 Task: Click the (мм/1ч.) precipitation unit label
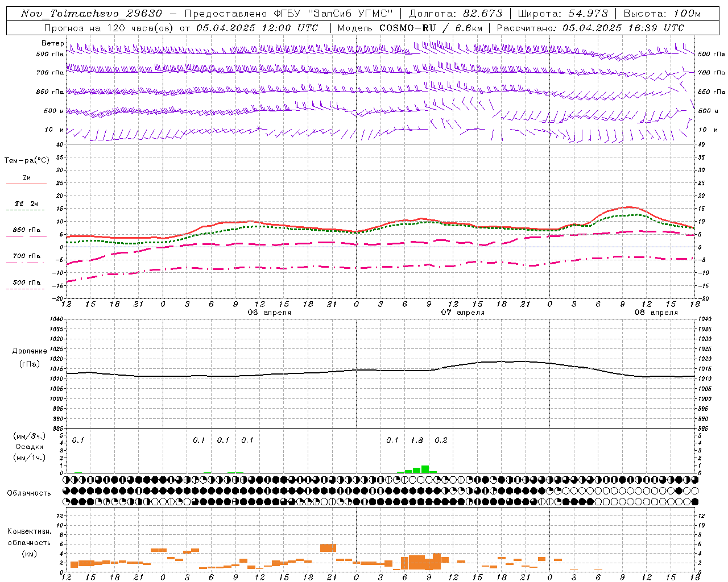[30, 458]
